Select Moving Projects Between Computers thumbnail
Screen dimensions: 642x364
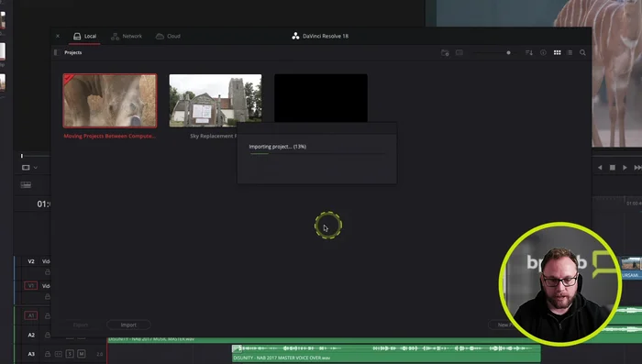coord(110,101)
